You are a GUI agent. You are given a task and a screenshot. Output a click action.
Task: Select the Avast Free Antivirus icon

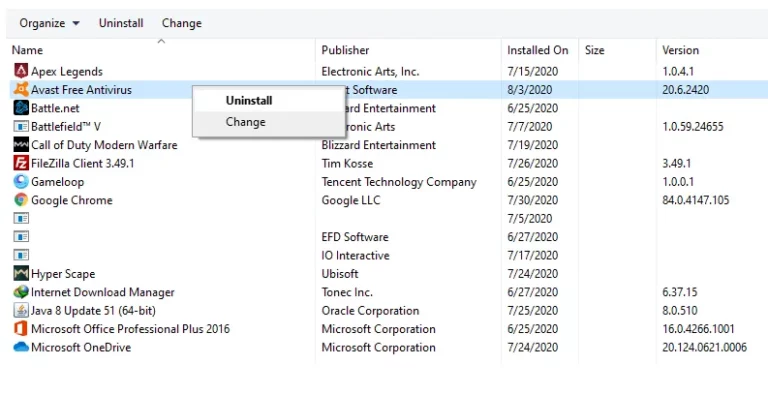point(21,90)
